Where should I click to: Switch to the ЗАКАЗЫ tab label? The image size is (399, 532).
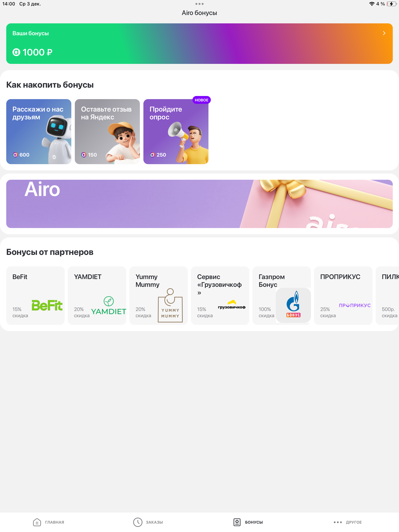154,522
